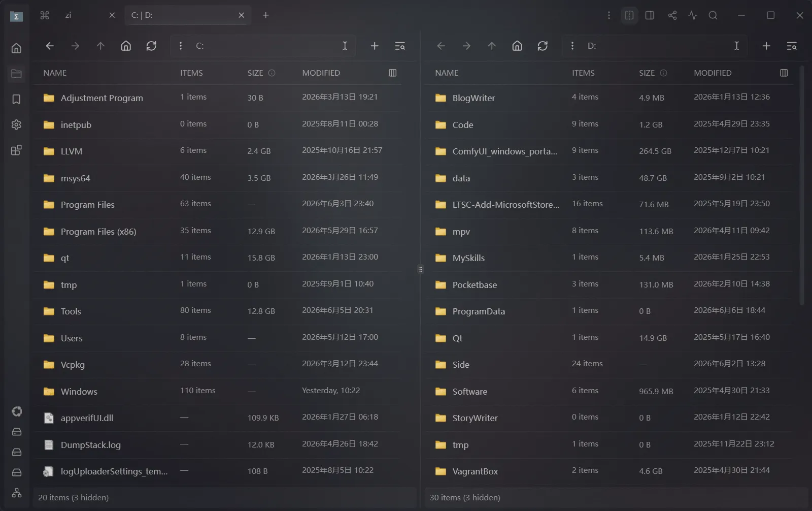Open the title bar more options menu
Image resolution: width=812 pixels, height=511 pixels.
pyautogui.click(x=609, y=15)
